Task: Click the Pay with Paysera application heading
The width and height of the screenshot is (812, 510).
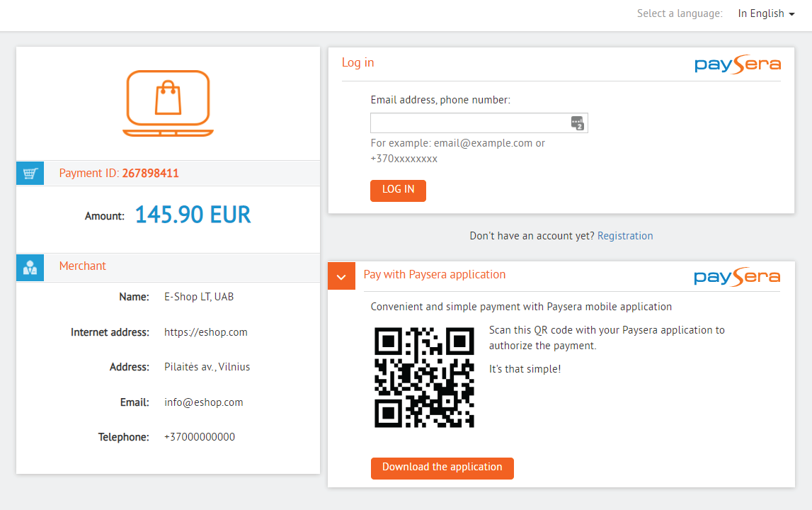Action: [x=434, y=275]
